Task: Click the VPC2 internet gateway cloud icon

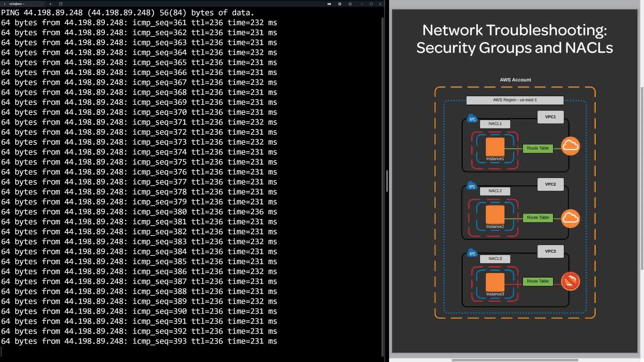Action: 570,219
